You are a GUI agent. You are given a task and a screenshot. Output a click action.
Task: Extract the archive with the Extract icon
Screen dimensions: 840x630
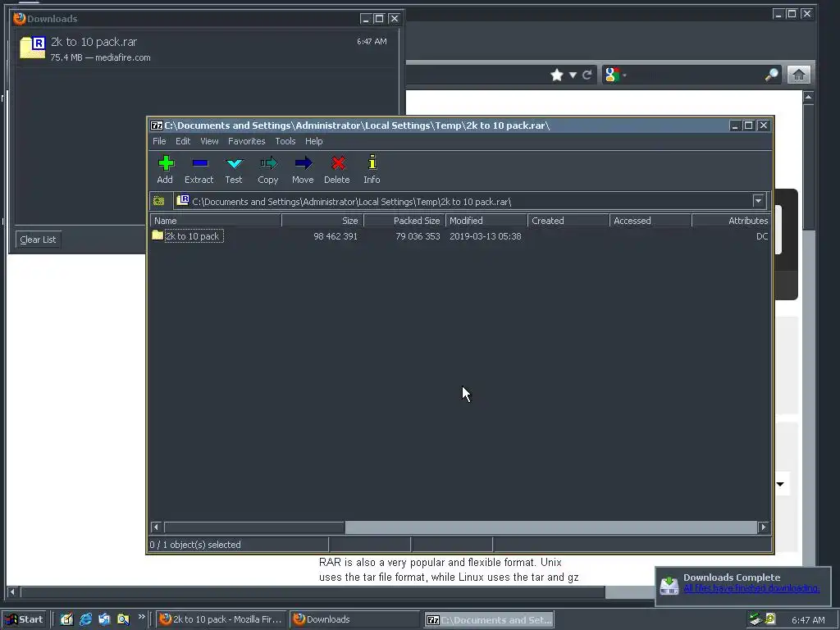coord(200,163)
